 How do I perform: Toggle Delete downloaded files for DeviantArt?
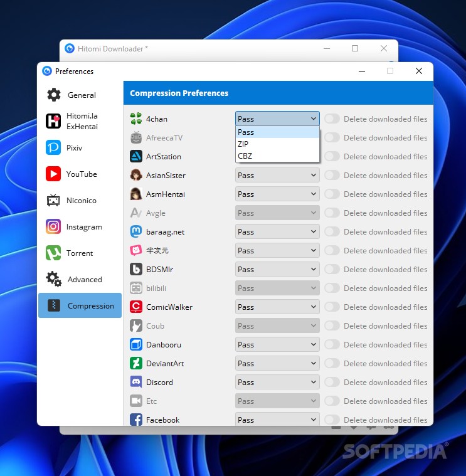point(332,363)
